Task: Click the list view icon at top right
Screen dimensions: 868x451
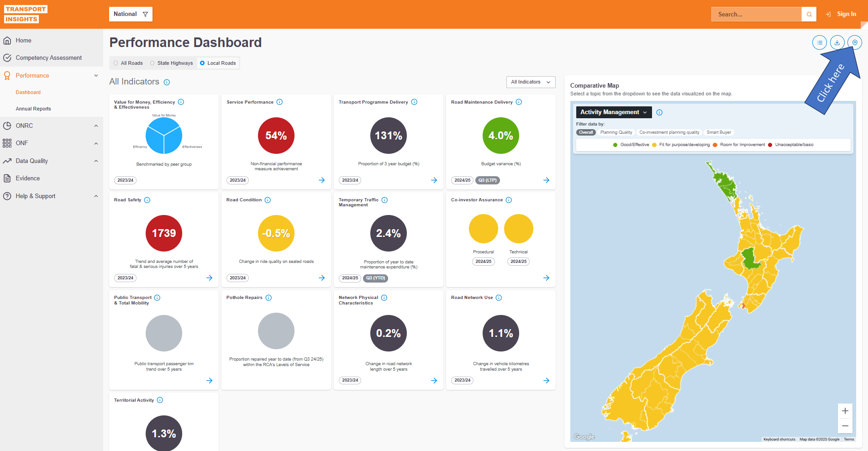Action: (x=820, y=42)
